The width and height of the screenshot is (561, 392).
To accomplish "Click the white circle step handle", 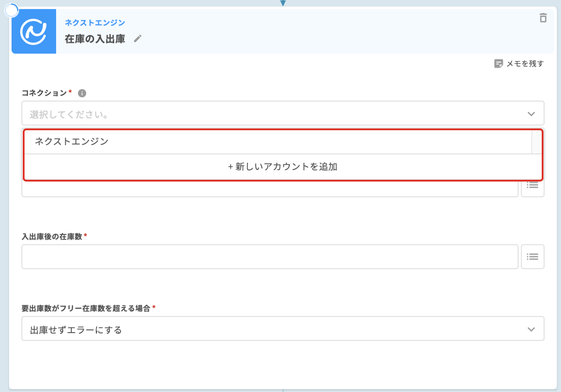I will click(11, 11).
